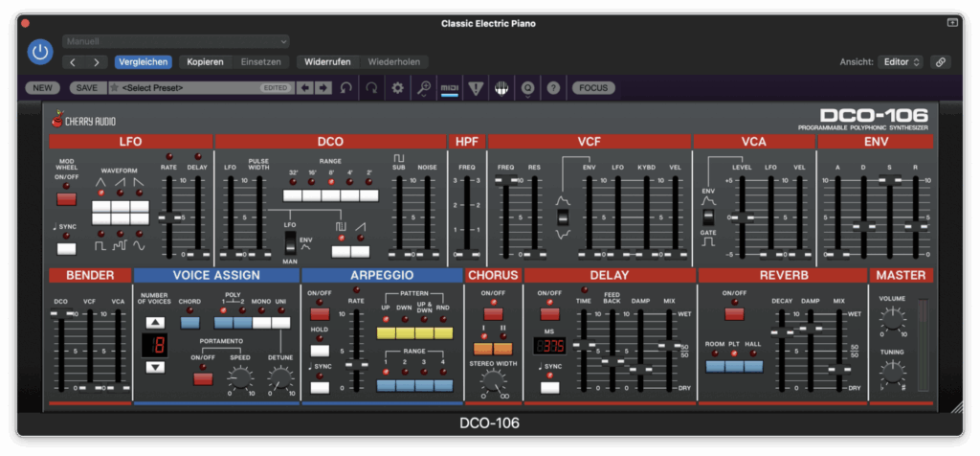Image resolution: width=980 pixels, height=456 pixels.
Task: Open the Manuell preset dropdown
Action: 176,41
